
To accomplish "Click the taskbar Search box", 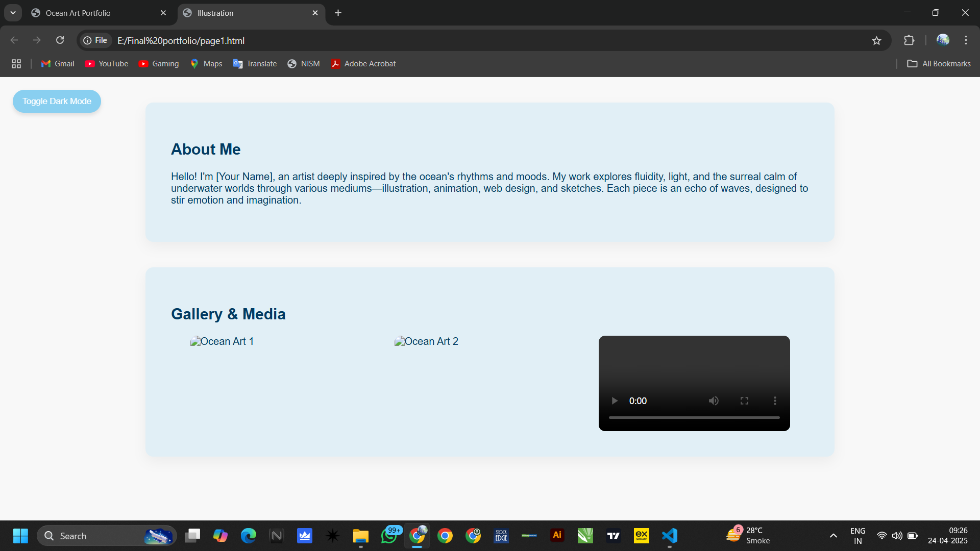I will pos(107,536).
